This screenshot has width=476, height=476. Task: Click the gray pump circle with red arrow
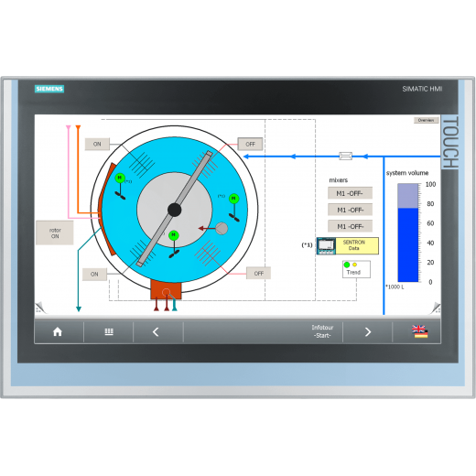222,228
